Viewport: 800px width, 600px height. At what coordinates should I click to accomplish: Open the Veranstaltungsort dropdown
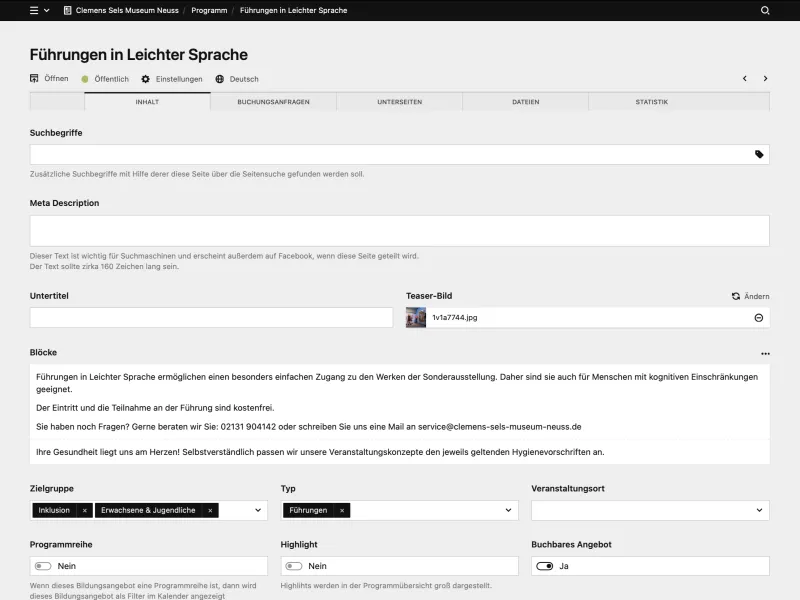click(x=759, y=510)
